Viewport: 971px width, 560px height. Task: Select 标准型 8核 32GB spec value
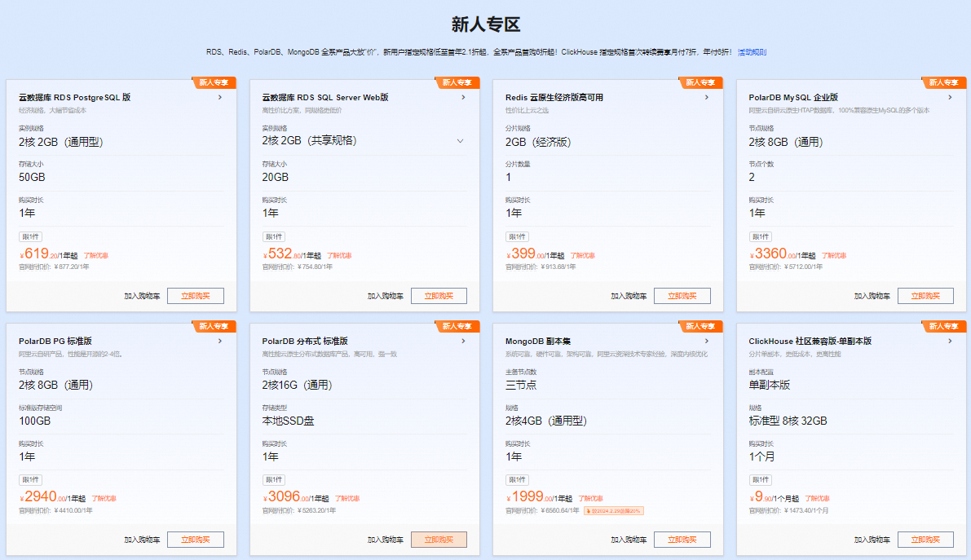tap(788, 421)
